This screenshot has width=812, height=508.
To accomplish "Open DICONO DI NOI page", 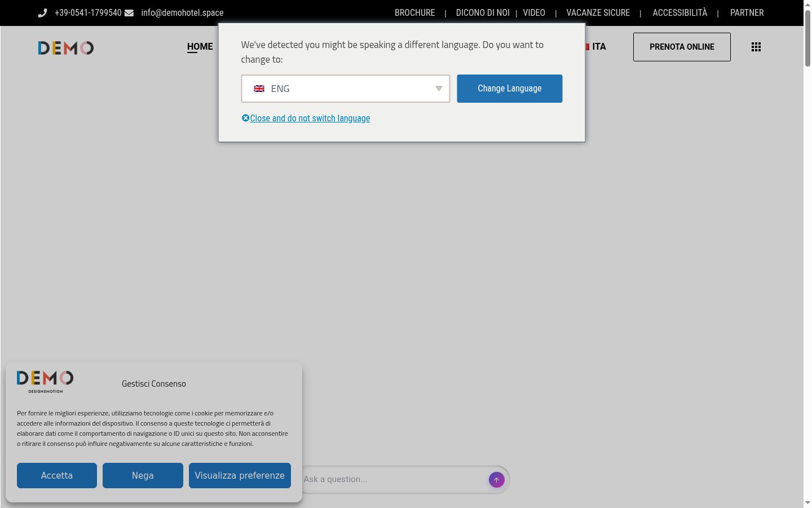I will coord(483,13).
